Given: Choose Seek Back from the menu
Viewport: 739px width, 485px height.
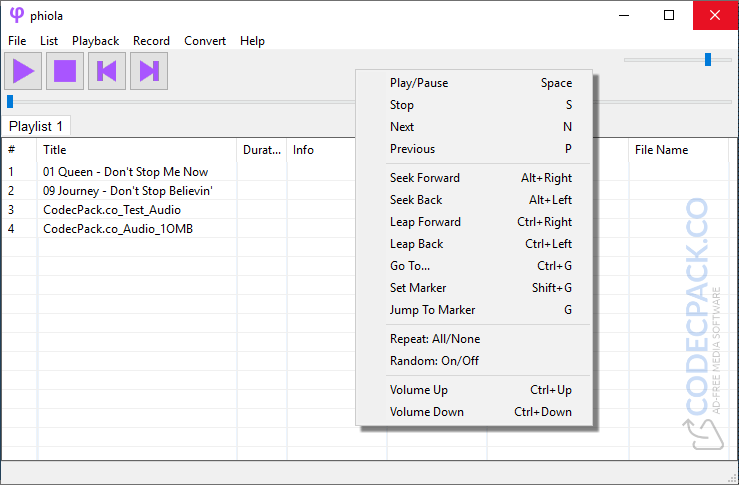Looking at the screenshot, I should [474, 200].
